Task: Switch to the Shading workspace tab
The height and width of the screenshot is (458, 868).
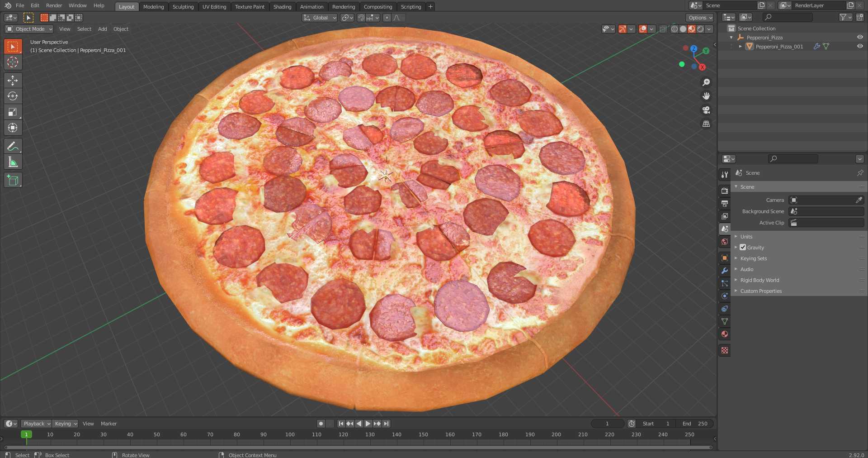Action: pos(282,7)
